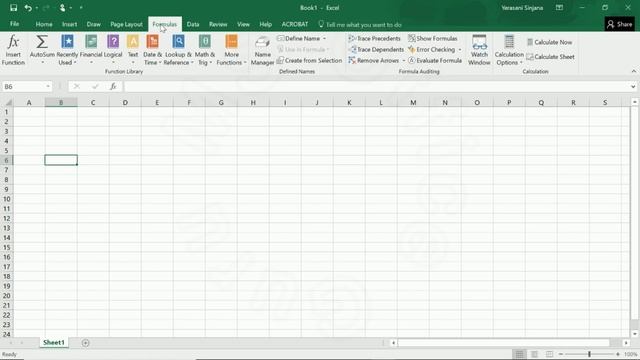Open Ribbon Display Options

coord(559,8)
